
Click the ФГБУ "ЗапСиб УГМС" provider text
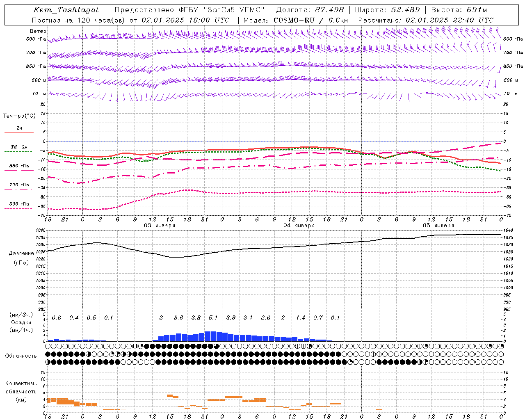point(221,10)
